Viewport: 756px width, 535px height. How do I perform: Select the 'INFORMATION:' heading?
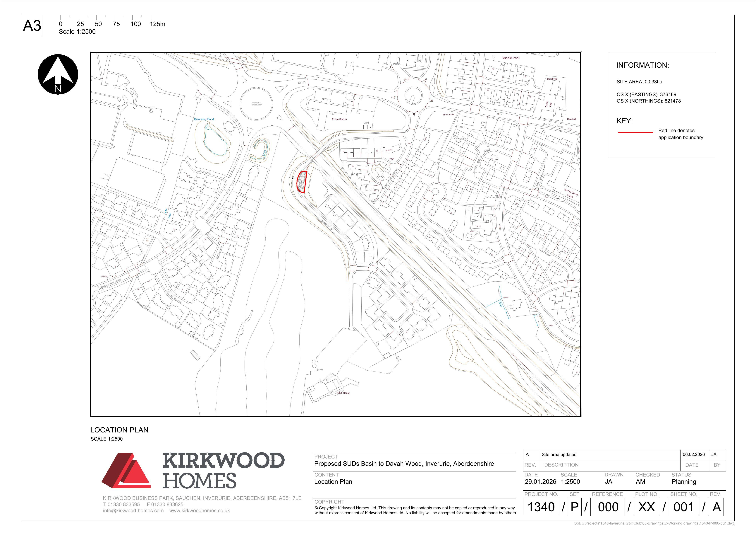tap(643, 65)
